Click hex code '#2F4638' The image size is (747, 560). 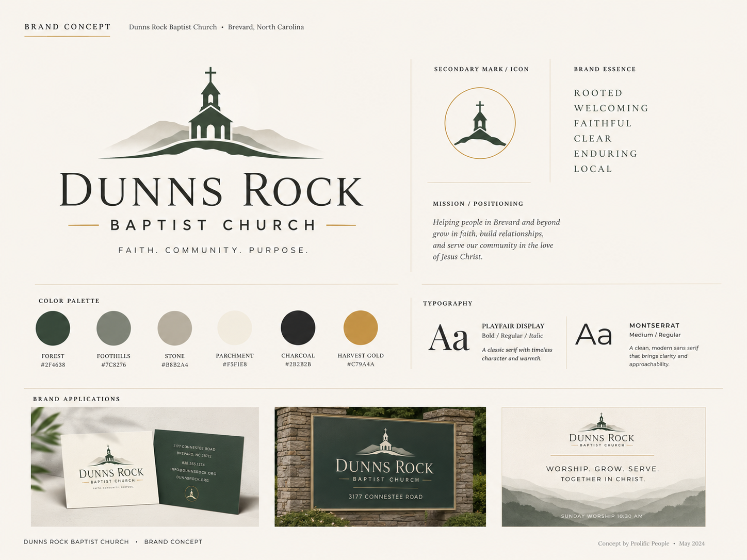pos(53,365)
